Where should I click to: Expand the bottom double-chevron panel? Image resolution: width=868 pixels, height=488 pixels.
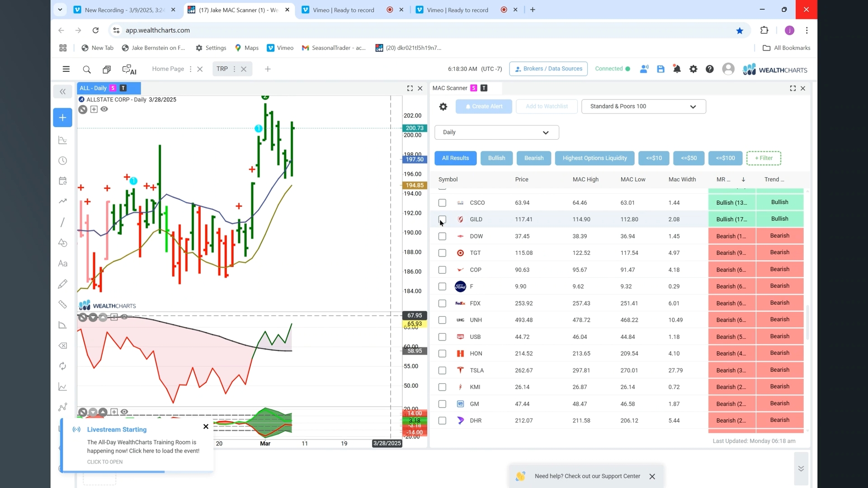801,469
